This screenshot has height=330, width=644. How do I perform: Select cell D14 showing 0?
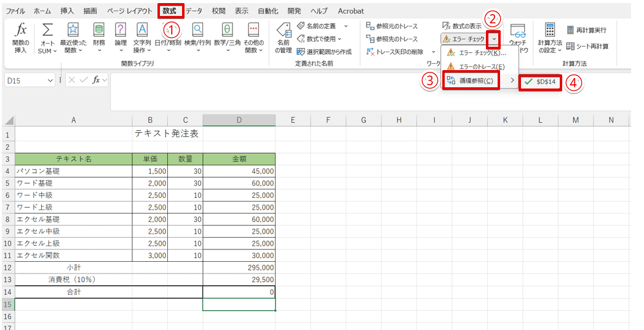239,293
